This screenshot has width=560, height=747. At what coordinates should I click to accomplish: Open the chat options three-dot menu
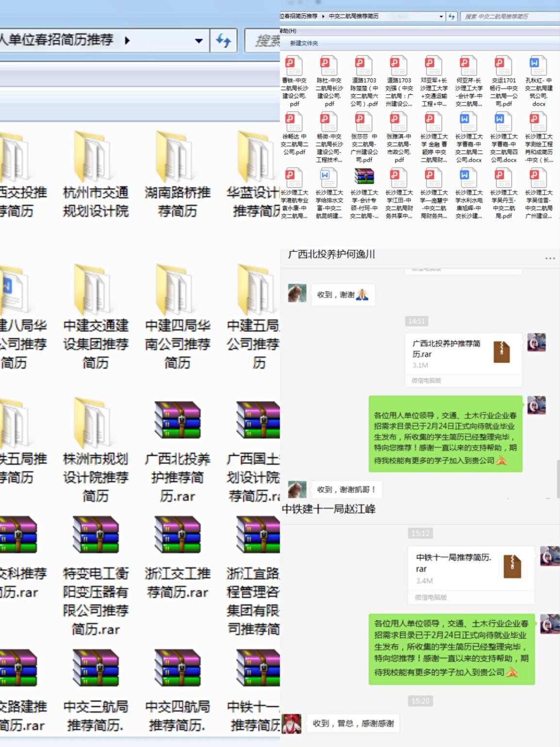tap(550, 258)
